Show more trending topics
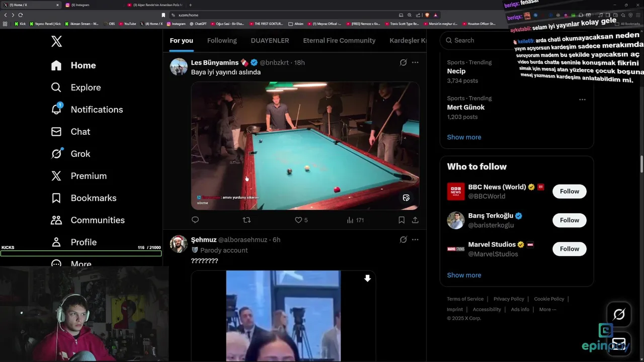This screenshot has height=362, width=644. pos(464,137)
